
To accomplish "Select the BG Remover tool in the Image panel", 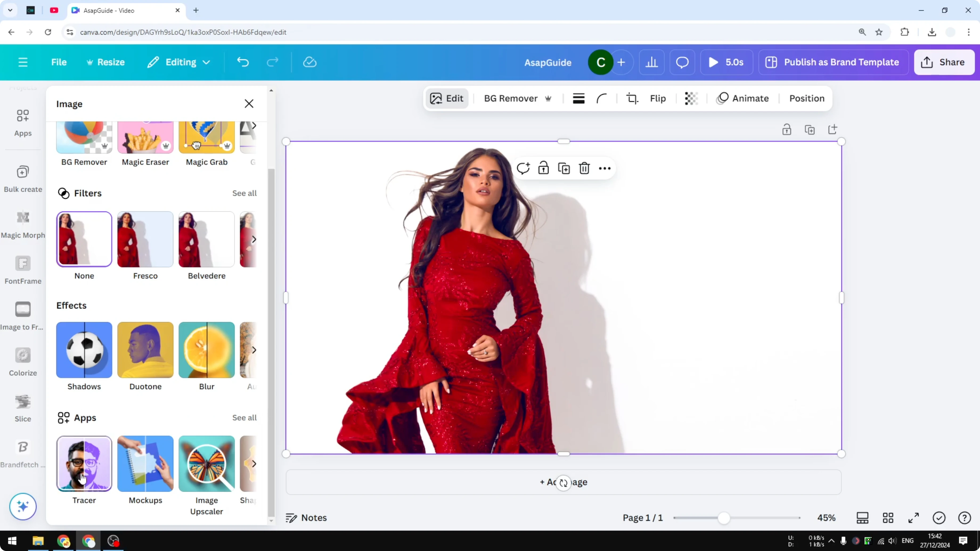I will tap(84, 137).
